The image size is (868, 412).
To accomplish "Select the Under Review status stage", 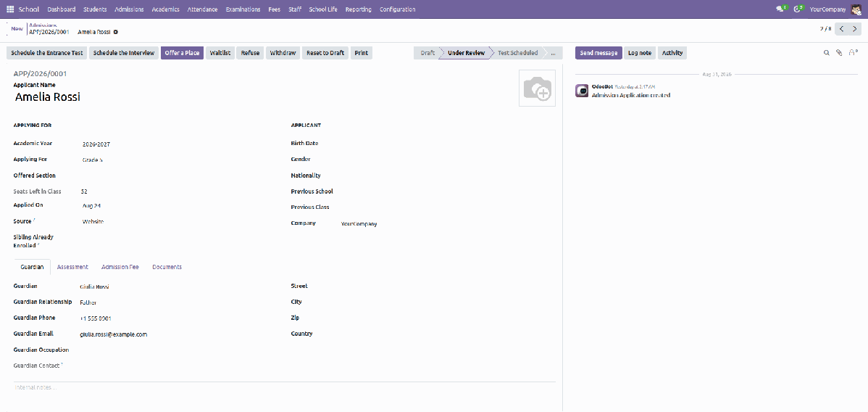I will (466, 53).
